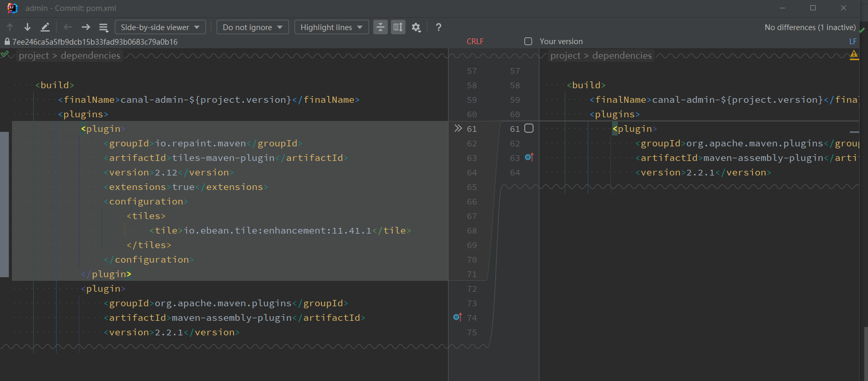Click the CRLF line separator label
This screenshot has width=868, height=381.
pyautogui.click(x=475, y=41)
